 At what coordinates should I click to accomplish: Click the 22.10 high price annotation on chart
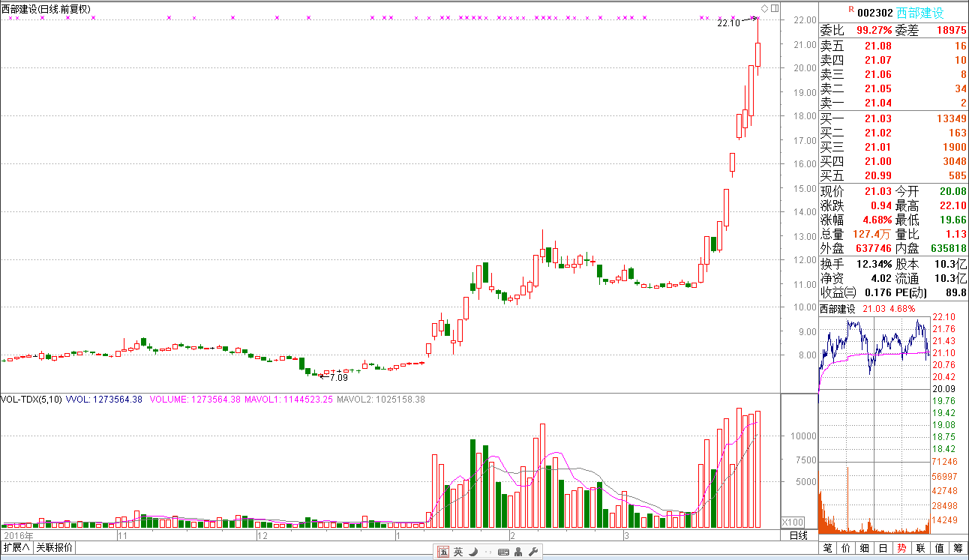pos(728,23)
